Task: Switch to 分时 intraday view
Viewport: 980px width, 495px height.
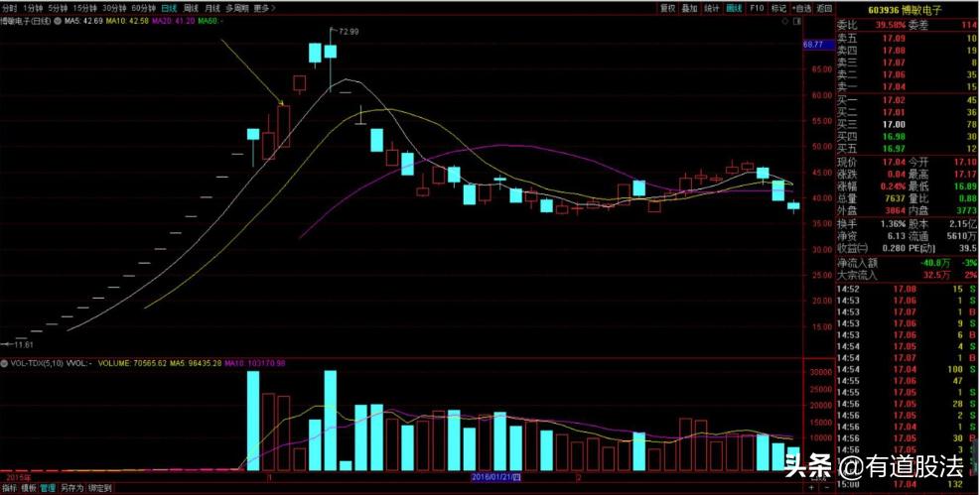Action: pos(9,8)
